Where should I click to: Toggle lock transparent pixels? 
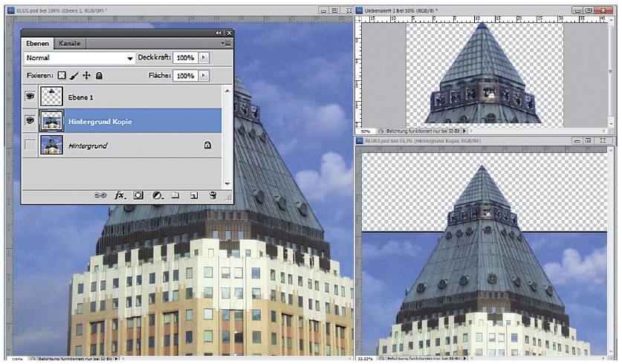pyautogui.click(x=62, y=75)
